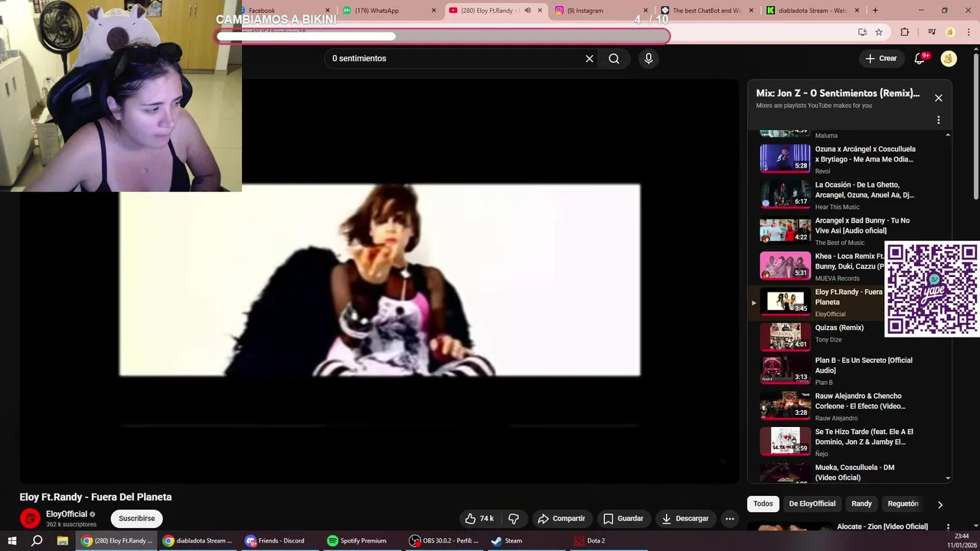The height and width of the screenshot is (551, 980).
Task: Close the Instagram tab
Action: pyautogui.click(x=645, y=11)
